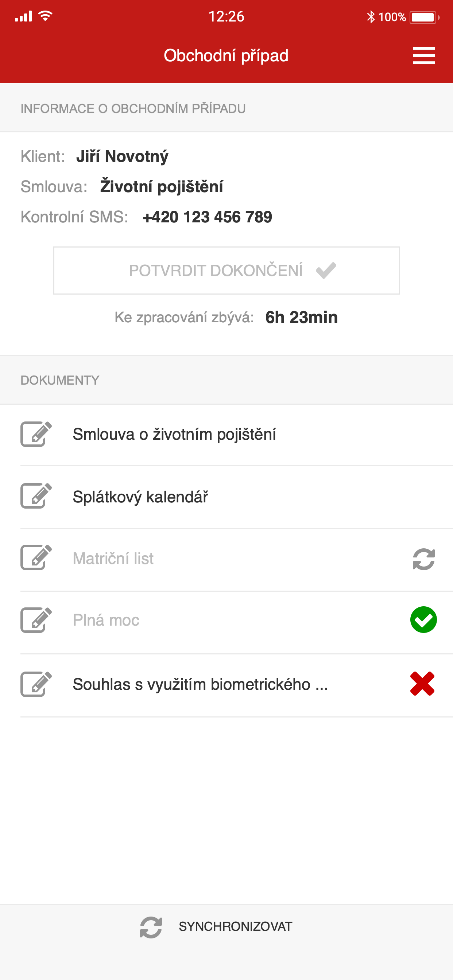The width and height of the screenshot is (453, 980).
Task: Select the edit icon next to Splátkový kalendář
Action: 36,496
